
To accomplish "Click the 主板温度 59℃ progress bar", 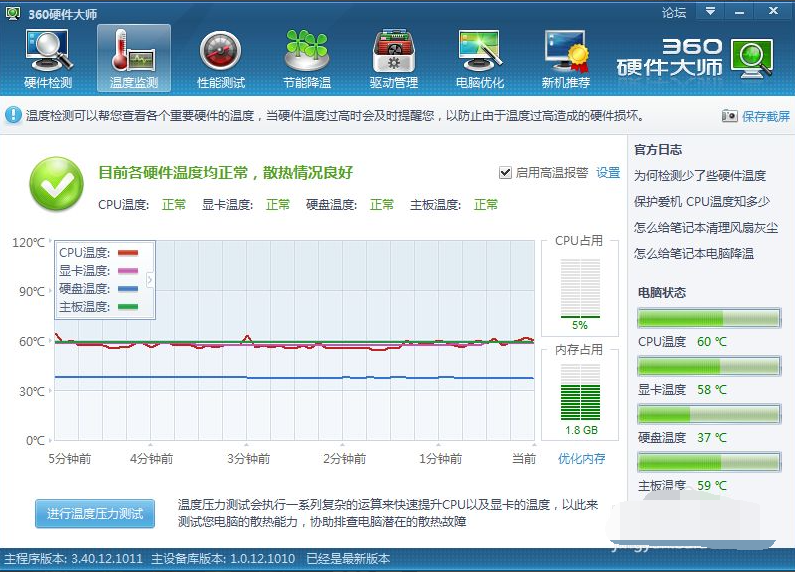I will 709,462.
